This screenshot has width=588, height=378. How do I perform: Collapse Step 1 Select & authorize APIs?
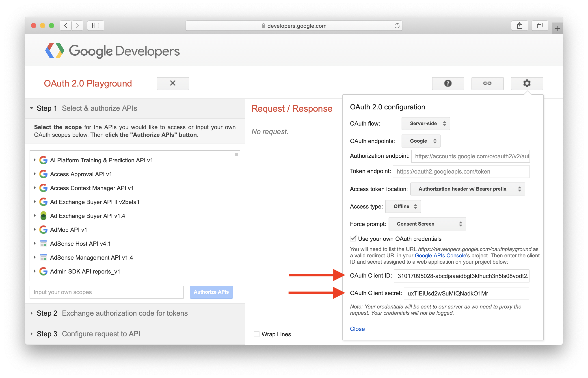coord(135,109)
